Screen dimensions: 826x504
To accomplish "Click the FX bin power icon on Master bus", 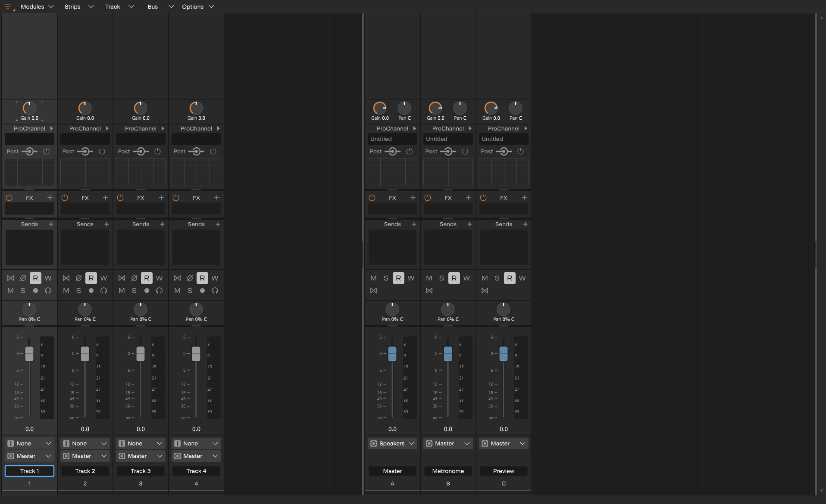I will [x=372, y=198].
